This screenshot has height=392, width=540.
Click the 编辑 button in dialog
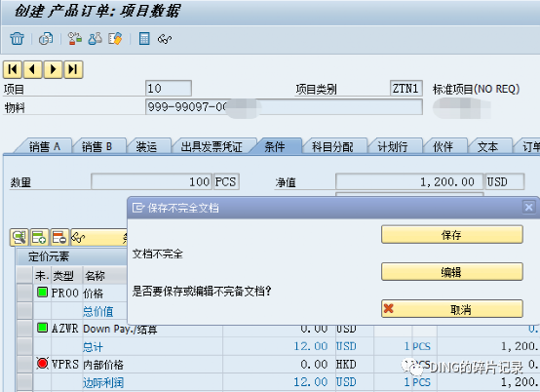(452, 272)
